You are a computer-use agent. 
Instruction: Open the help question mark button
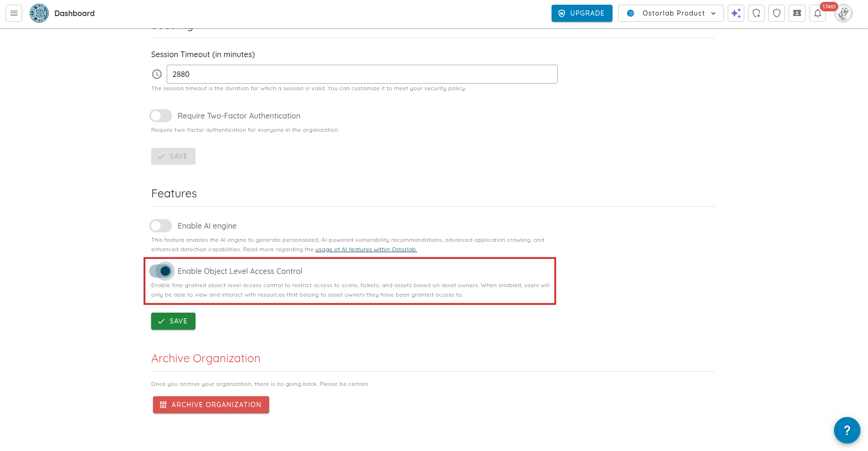coord(847,430)
